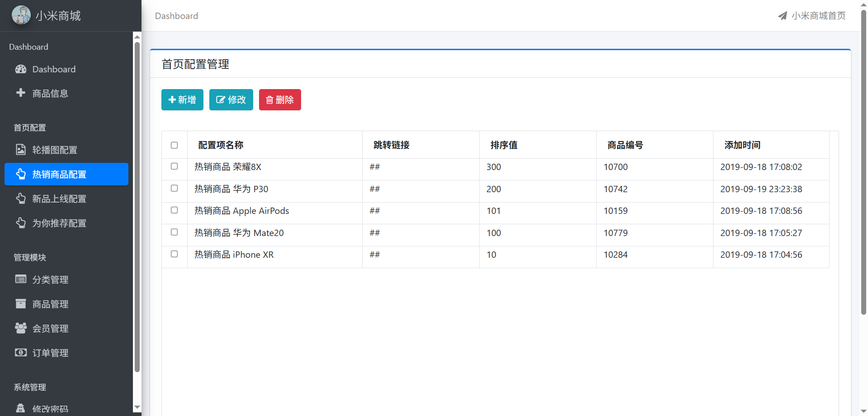This screenshot has width=868, height=416.
Task: Click the hand icon beside 新品上线配置
Action: coord(21,199)
